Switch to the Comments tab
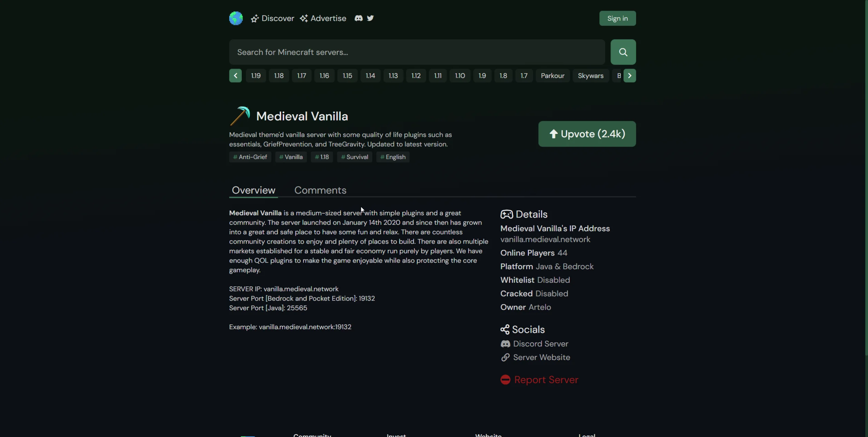This screenshot has width=868, height=437. click(x=320, y=190)
